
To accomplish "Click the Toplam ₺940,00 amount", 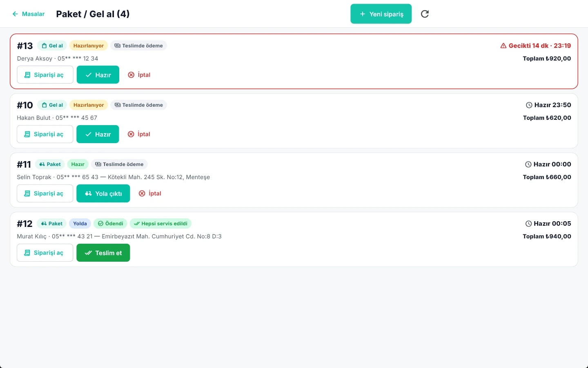I will [547, 236].
